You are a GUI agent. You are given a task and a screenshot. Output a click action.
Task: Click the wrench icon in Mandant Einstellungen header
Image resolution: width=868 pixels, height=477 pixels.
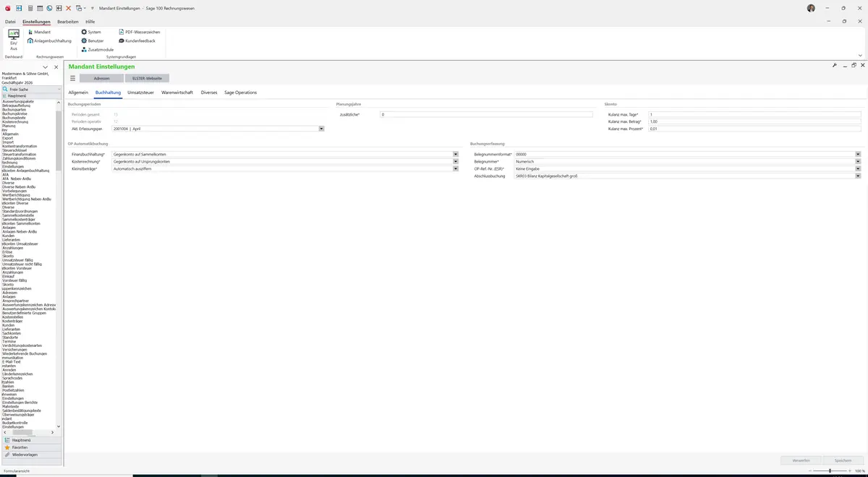(835, 65)
